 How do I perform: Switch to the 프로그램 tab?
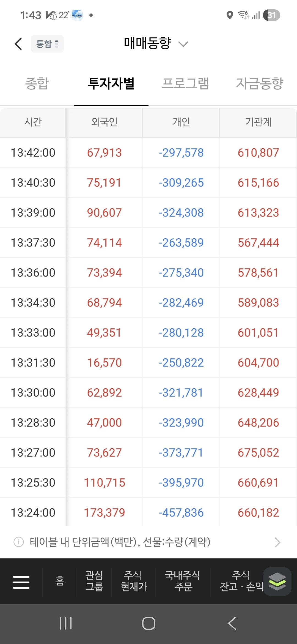[x=186, y=83]
